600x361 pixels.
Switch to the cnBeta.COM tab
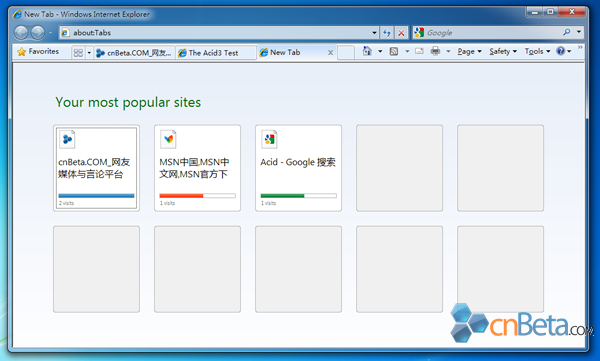point(134,53)
